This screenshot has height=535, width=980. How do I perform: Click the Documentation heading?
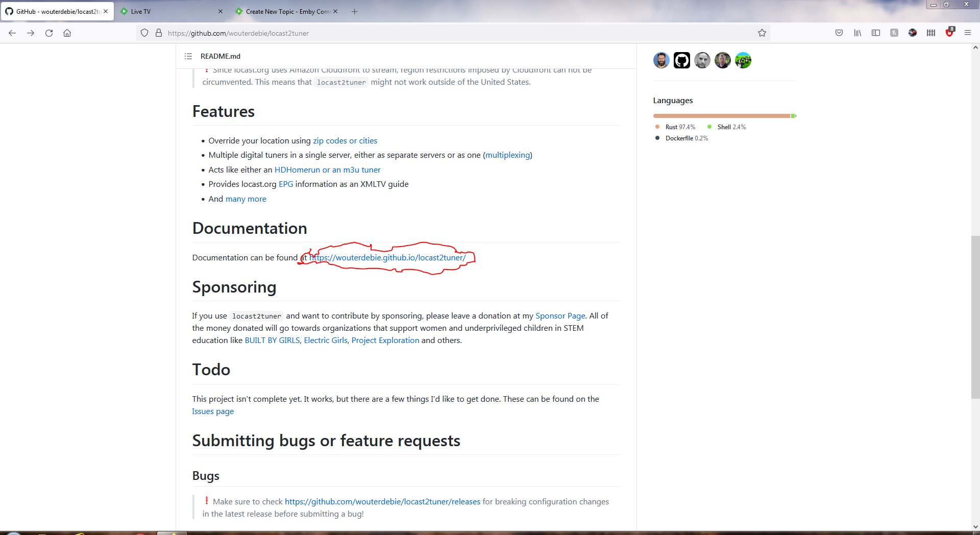coord(250,228)
